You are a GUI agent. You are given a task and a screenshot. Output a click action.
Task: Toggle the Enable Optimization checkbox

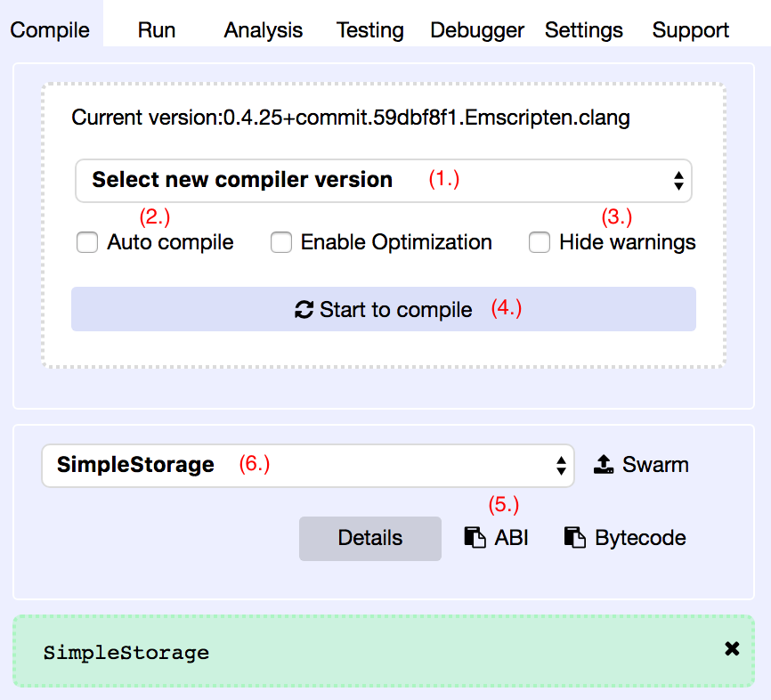click(281, 242)
